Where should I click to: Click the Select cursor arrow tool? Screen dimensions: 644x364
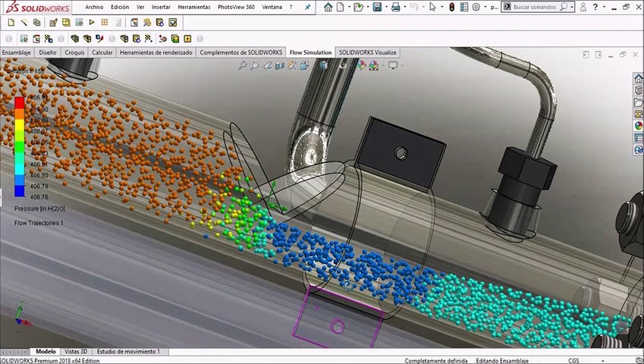point(432,7)
